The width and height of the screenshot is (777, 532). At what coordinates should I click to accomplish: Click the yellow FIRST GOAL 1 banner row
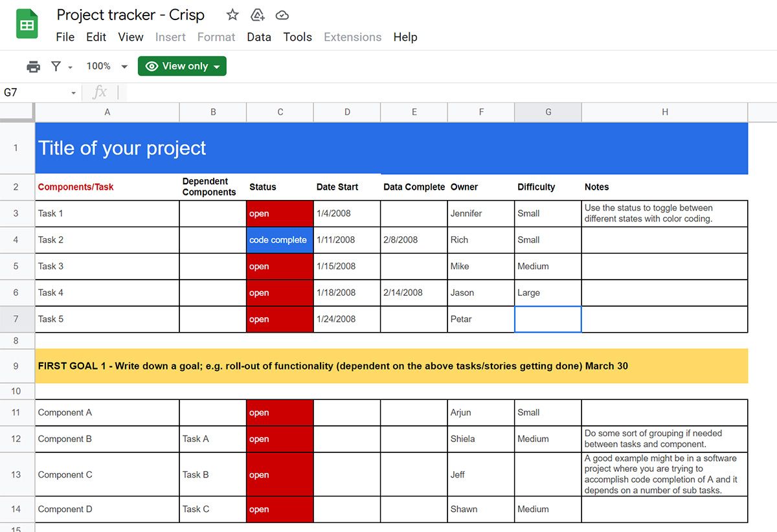click(388, 366)
